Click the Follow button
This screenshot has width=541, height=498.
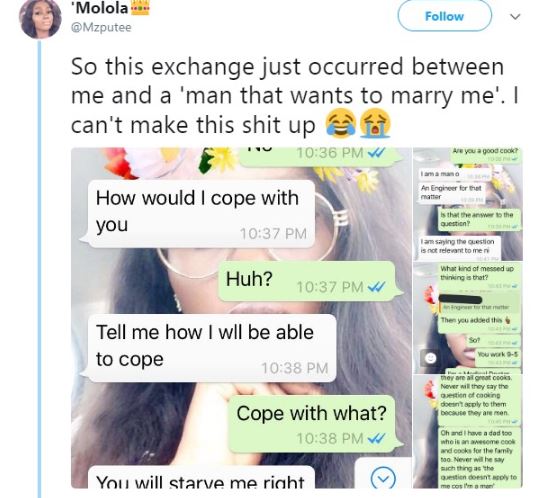[x=444, y=16]
